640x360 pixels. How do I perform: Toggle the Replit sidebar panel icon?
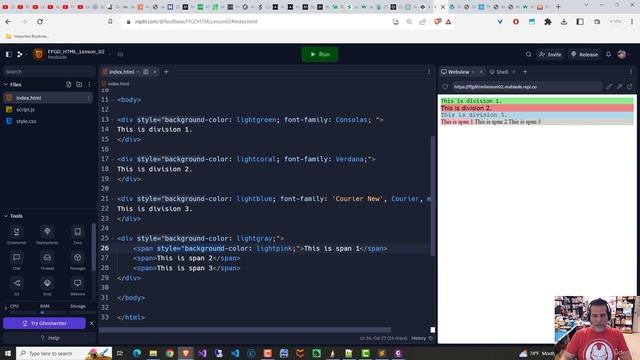(9, 54)
